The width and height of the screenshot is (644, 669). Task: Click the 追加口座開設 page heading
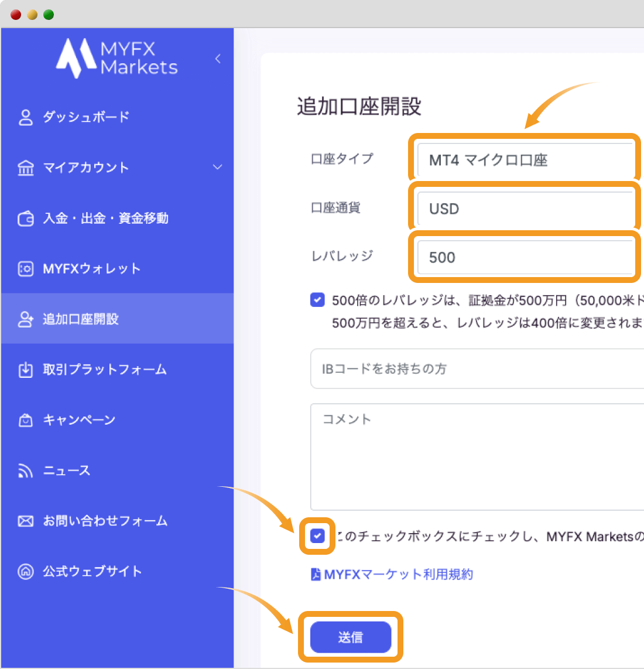tap(359, 106)
